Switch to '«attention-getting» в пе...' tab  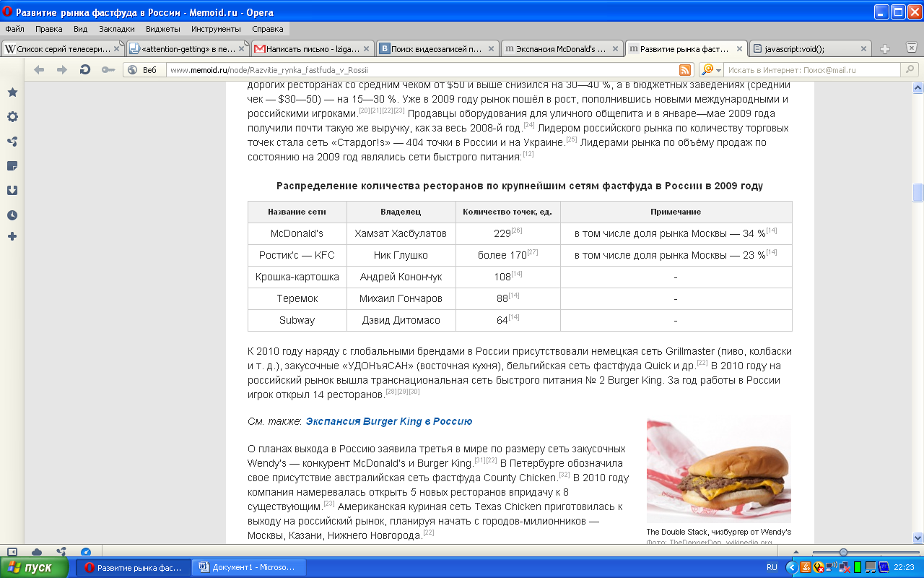tap(188, 49)
